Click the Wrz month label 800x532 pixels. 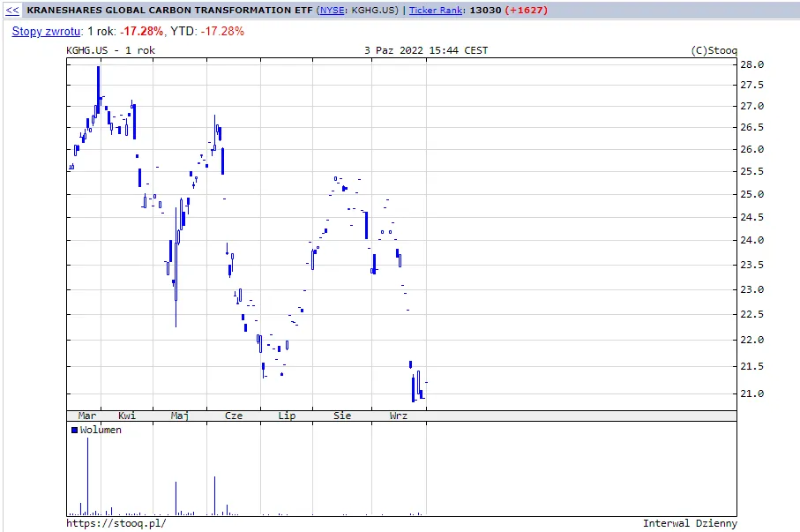(x=399, y=416)
